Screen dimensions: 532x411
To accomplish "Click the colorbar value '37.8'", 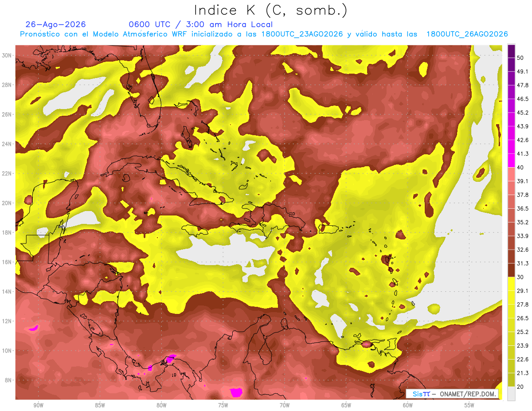I will (523, 195).
